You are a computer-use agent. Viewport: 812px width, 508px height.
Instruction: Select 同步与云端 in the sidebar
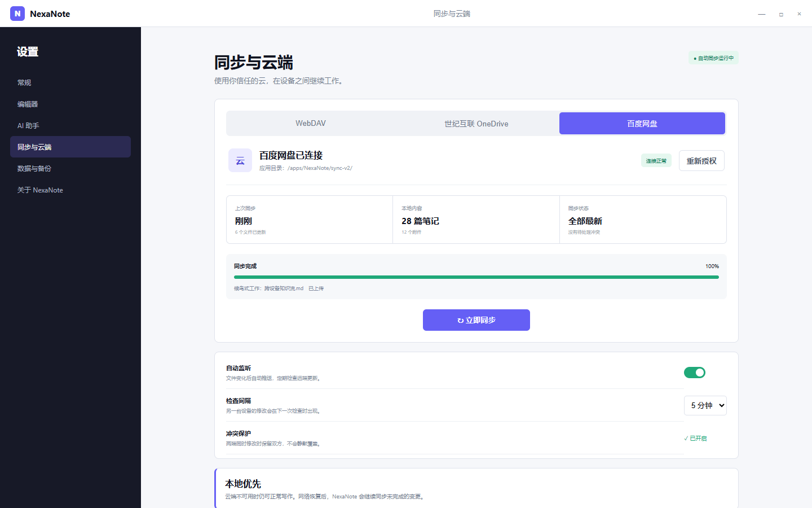tap(70, 147)
